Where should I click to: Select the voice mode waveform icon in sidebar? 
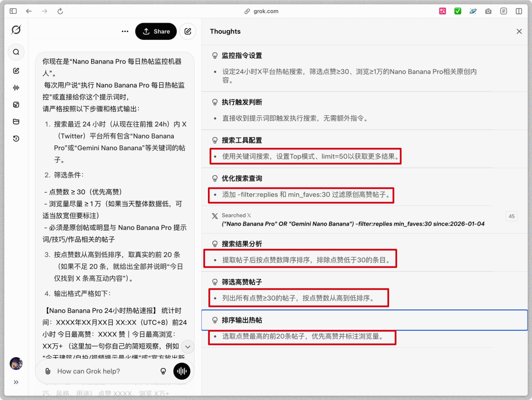click(x=16, y=88)
